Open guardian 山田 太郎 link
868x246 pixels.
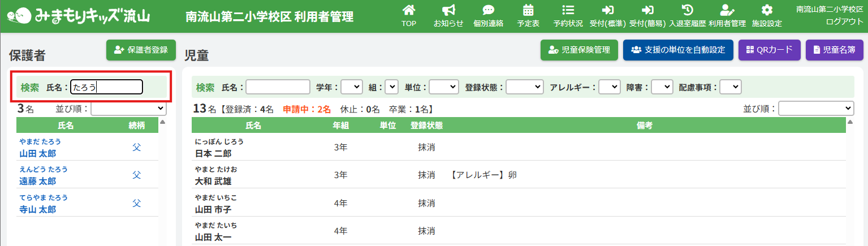[38, 153]
